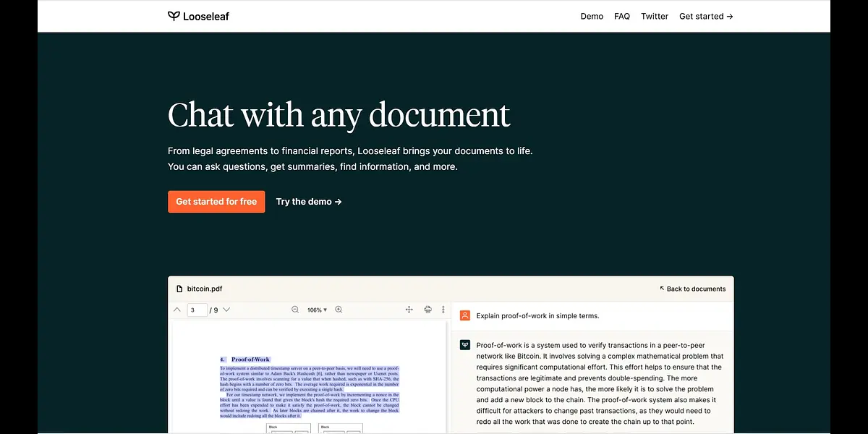Zoom out of the PDF document
Image resolution: width=868 pixels, height=434 pixels.
click(295, 310)
